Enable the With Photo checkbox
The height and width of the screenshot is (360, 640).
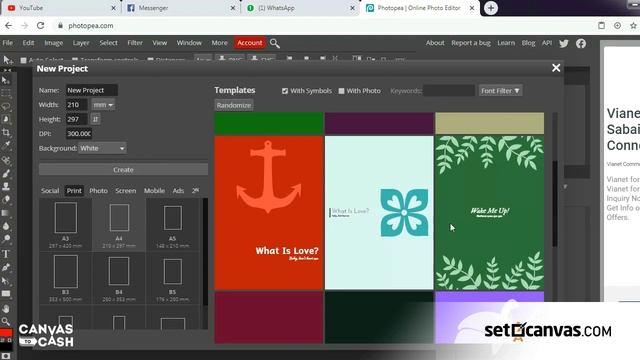(341, 91)
